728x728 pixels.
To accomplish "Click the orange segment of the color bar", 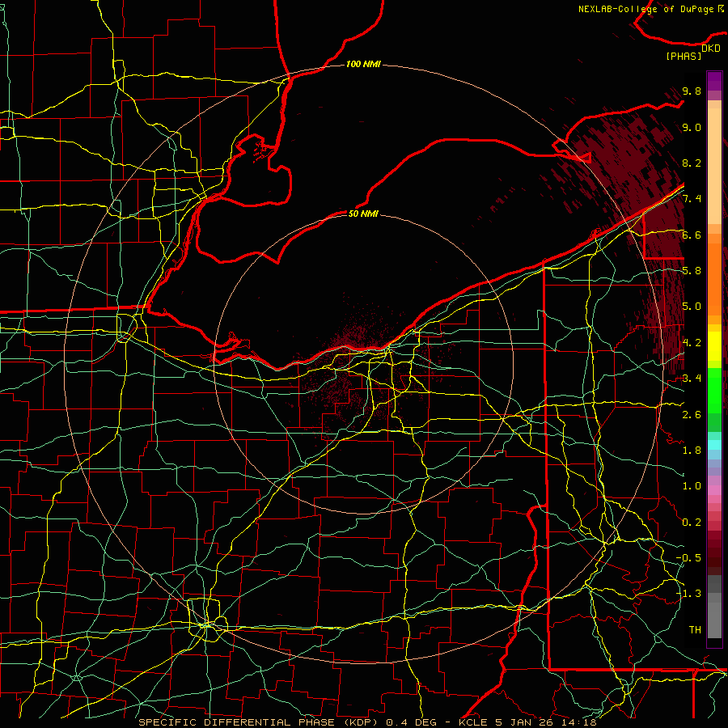I will (x=714, y=278).
